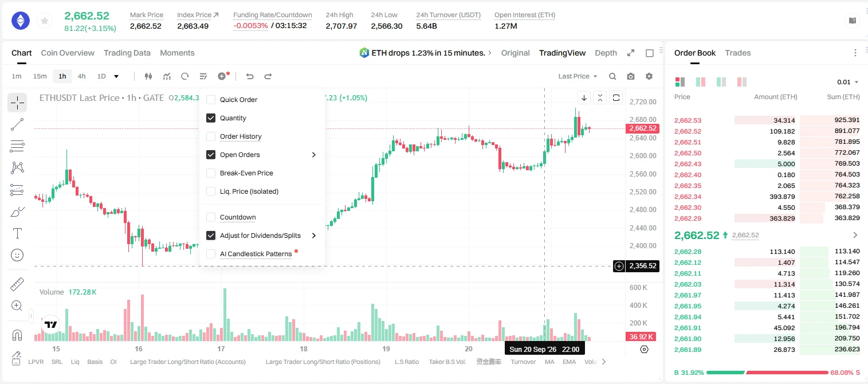Select the Text annotation tool
This screenshot has height=384, width=868.
(17, 233)
